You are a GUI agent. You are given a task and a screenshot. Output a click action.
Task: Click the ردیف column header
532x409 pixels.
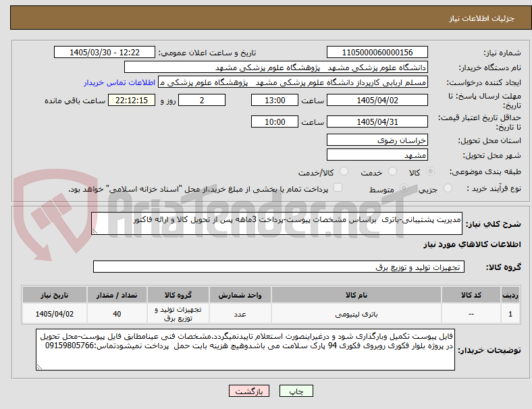(x=510, y=295)
